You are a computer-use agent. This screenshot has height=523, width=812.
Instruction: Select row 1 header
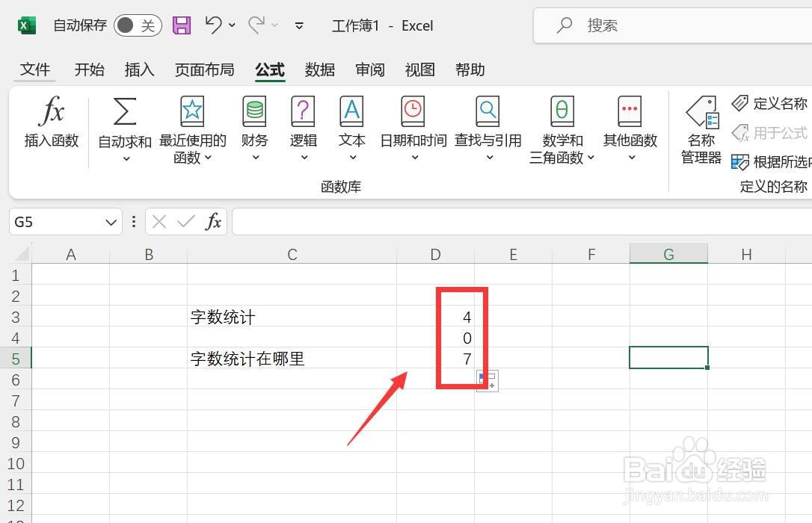[16, 275]
